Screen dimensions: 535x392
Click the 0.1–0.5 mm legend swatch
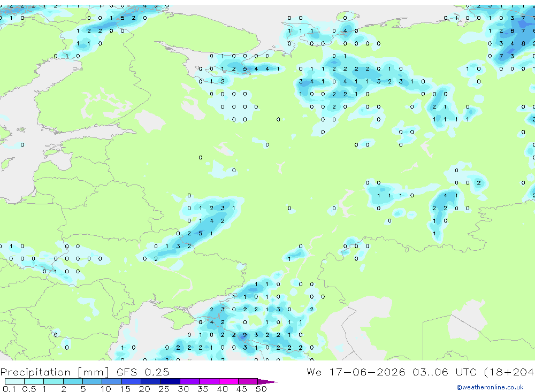(14, 381)
